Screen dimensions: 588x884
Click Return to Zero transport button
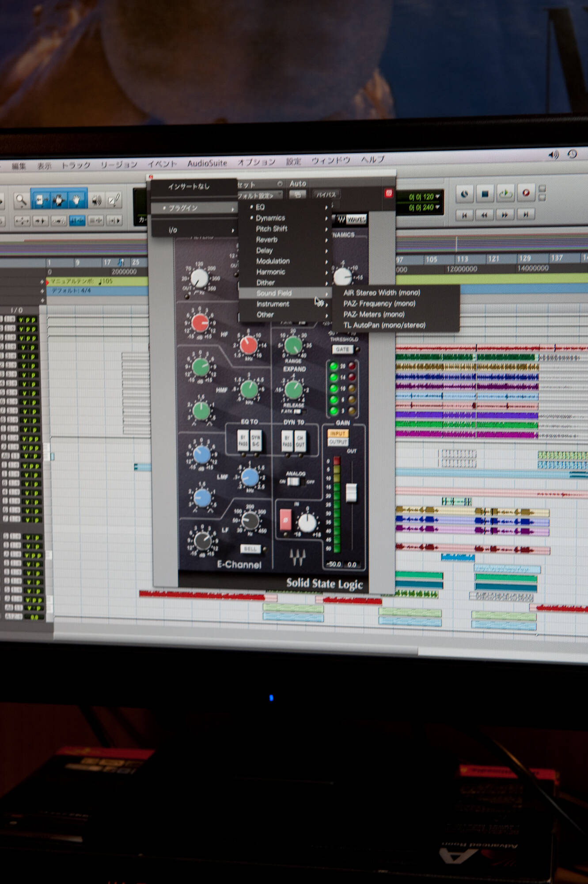point(464,215)
